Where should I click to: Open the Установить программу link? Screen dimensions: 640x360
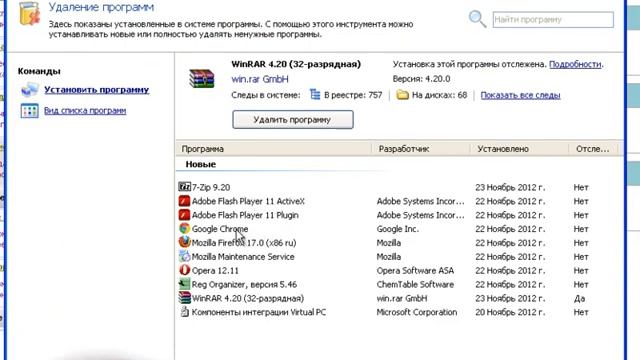pyautogui.click(x=96, y=90)
